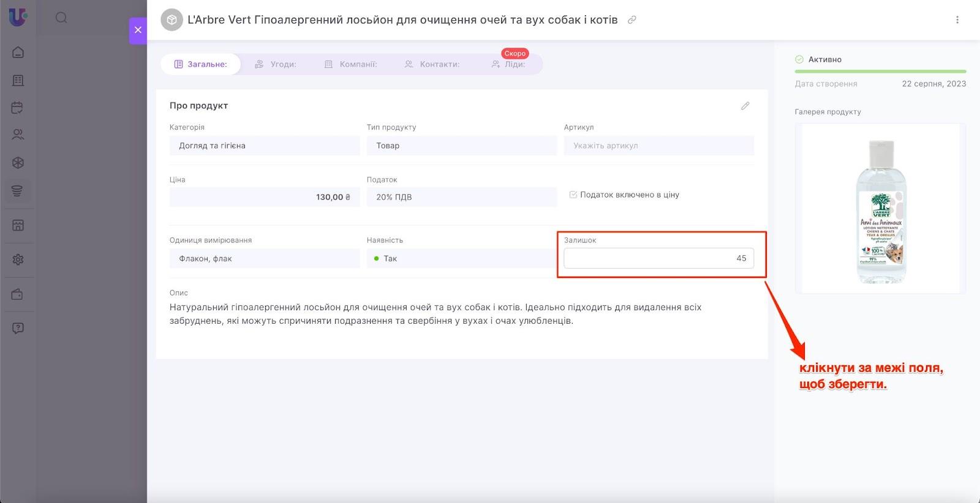This screenshot has width=980, height=503.
Task: Open the help question icon in the sidebar
Action: click(18, 328)
